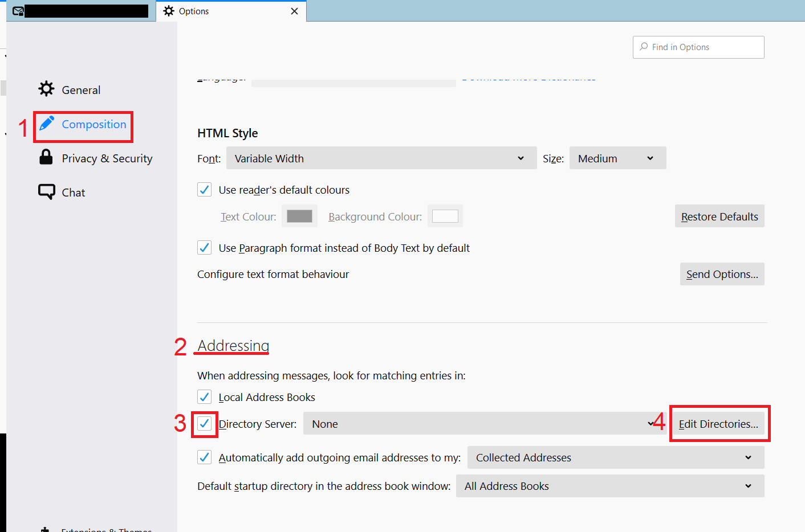Click the Send Options button
The image size is (805, 532).
pos(722,274)
